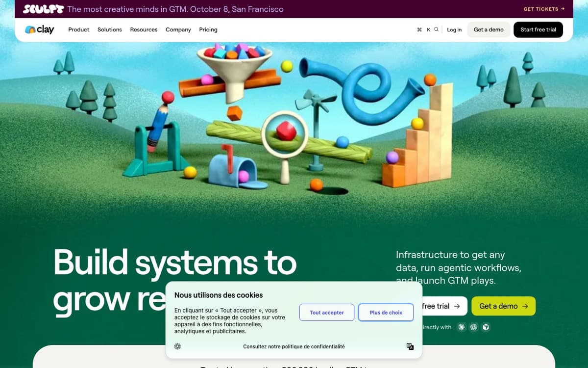
Task: Click the cube integration icon
Action: [486, 327]
